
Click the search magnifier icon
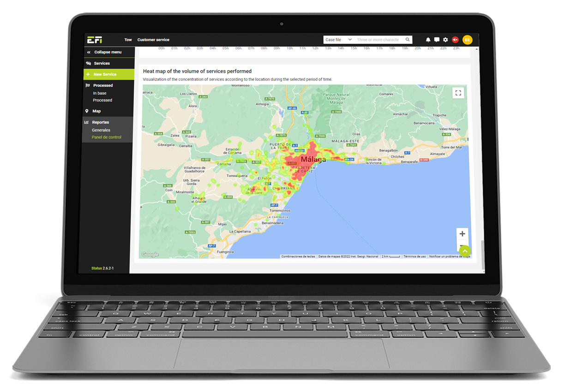(x=408, y=40)
